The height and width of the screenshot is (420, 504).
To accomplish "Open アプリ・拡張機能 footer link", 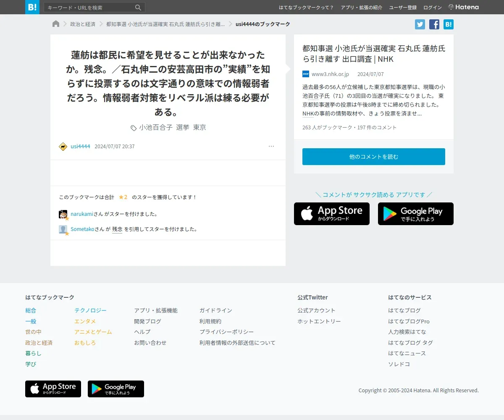I will [156, 310].
